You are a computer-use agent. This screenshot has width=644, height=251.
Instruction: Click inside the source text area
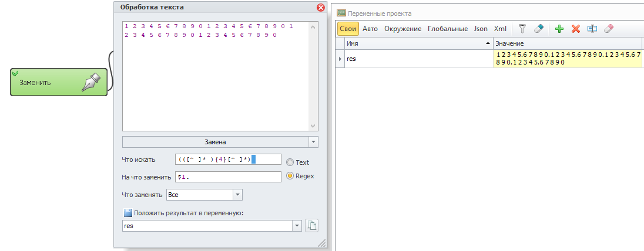click(x=216, y=76)
